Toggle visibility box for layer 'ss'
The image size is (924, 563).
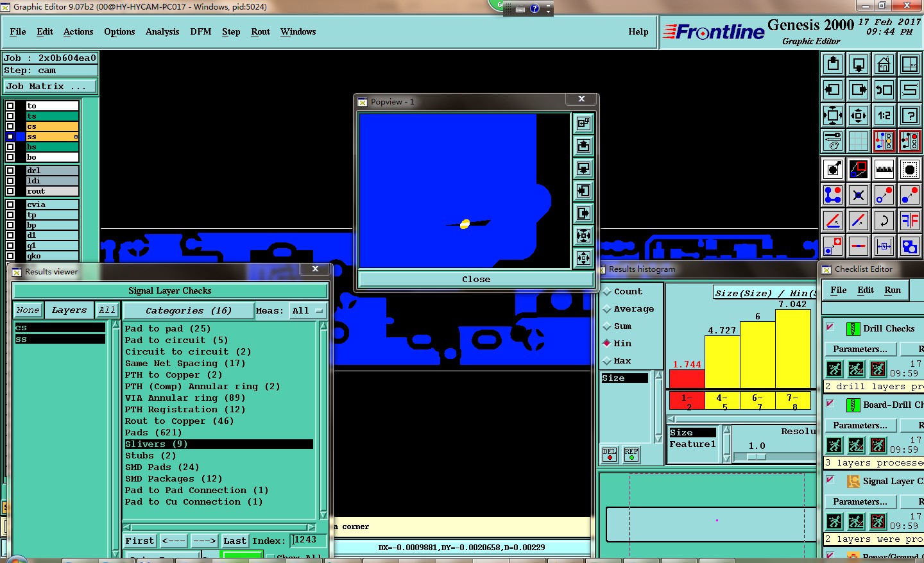[10, 137]
